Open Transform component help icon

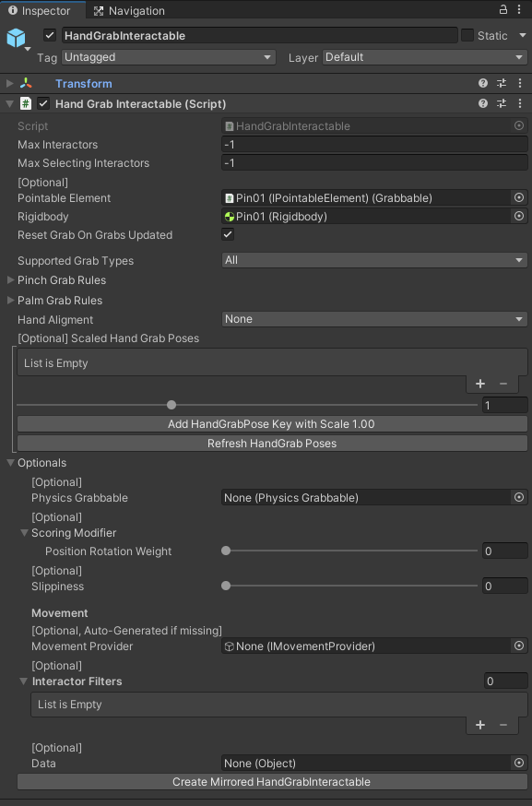click(x=482, y=83)
